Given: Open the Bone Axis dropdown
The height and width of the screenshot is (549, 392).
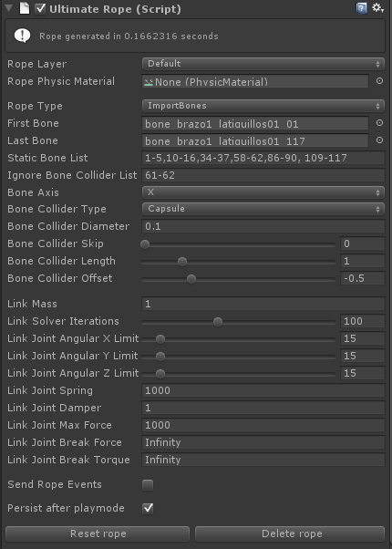Looking at the screenshot, I should 263,192.
